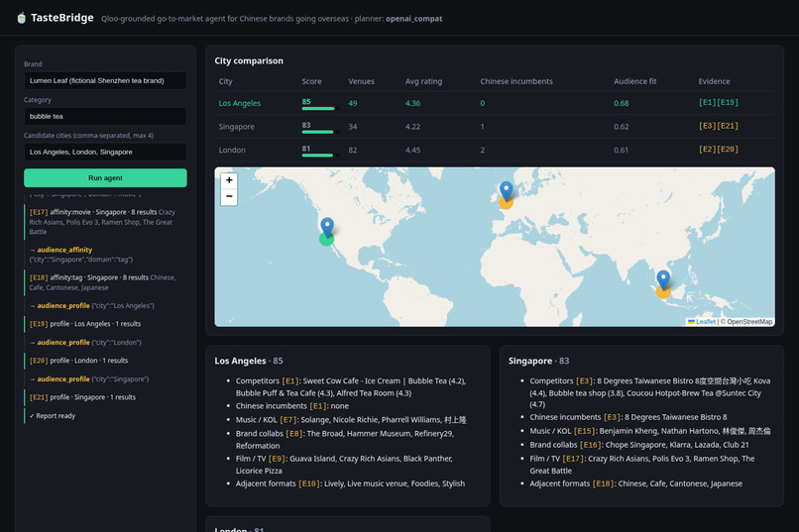Click the London score bar 81
This screenshot has height=532, width=799.
(x=319, y=155)
